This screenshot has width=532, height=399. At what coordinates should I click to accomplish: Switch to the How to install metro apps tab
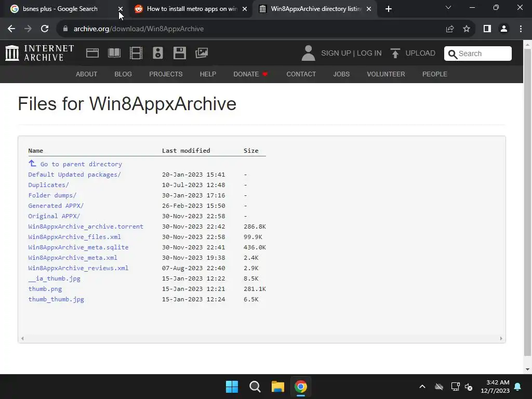[x=192, y=9]
